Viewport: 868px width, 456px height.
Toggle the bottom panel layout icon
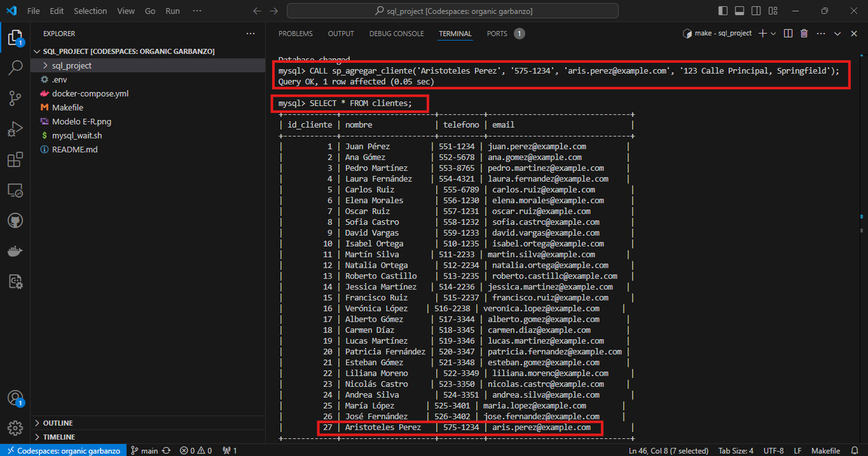pyautogui.click(x=739, y=11)
